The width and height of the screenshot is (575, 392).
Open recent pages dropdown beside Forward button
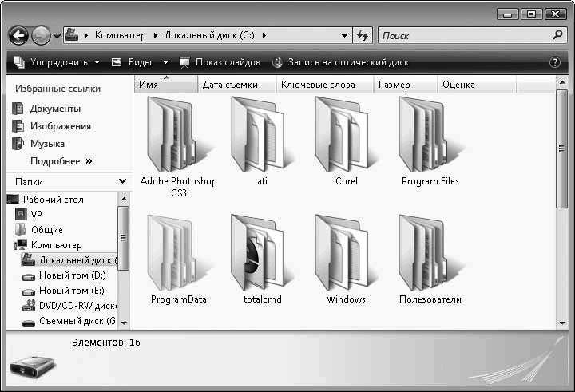(57, 36)
